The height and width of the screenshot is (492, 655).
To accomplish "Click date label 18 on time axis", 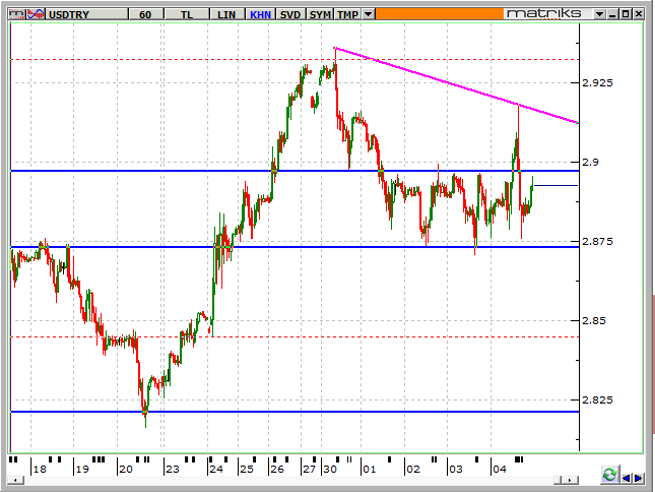I will click(40, 469).
